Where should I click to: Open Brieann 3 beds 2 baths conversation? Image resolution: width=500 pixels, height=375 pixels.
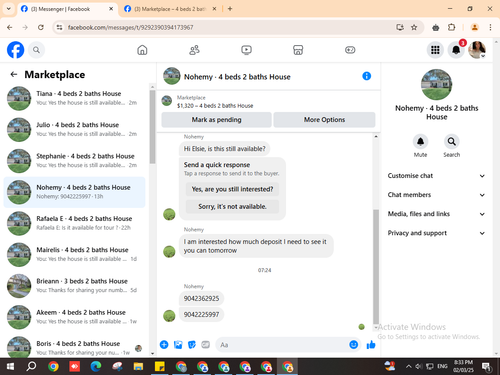coord(75,286)
